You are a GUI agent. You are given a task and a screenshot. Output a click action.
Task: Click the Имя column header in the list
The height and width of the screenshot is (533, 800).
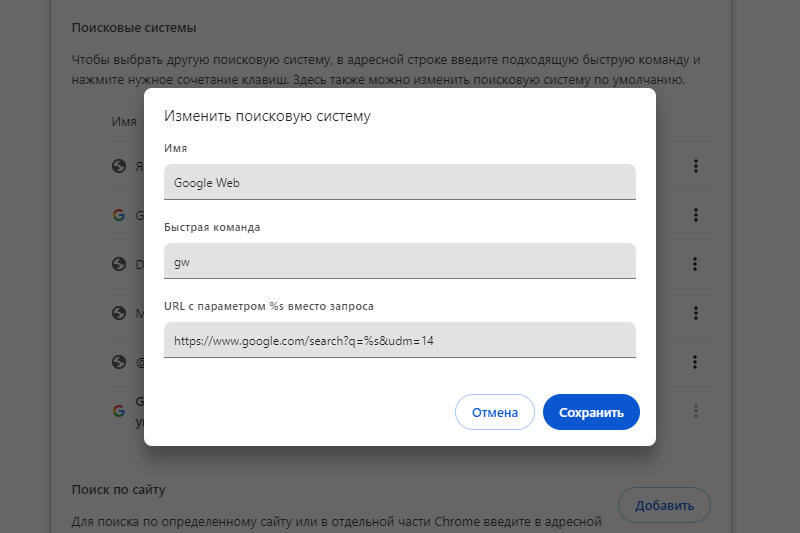(124, 122)
